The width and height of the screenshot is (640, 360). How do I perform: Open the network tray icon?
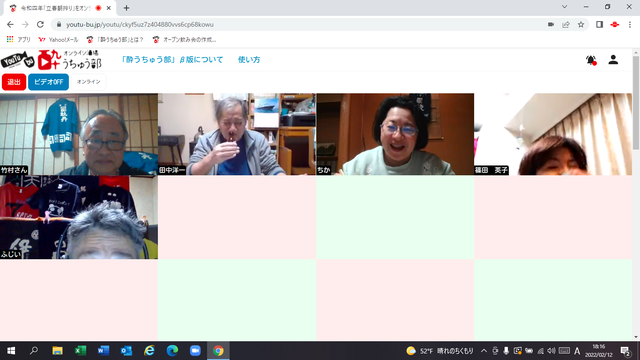pos(540,351)
